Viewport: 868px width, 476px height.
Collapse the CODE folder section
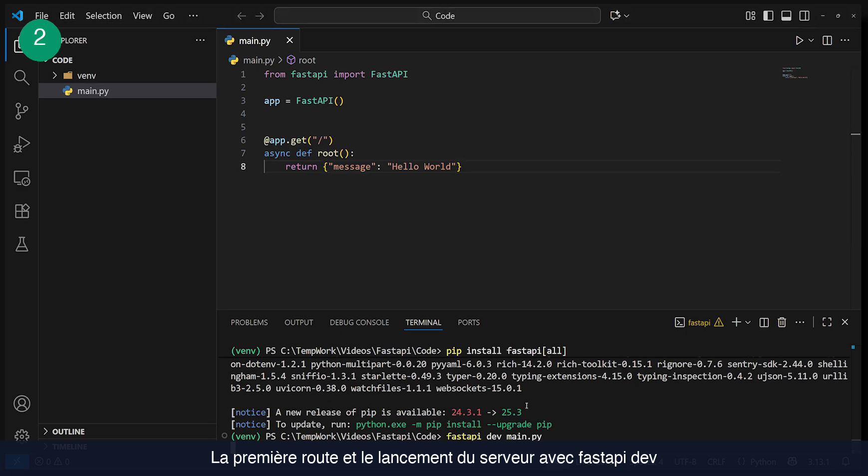[62, 60]
